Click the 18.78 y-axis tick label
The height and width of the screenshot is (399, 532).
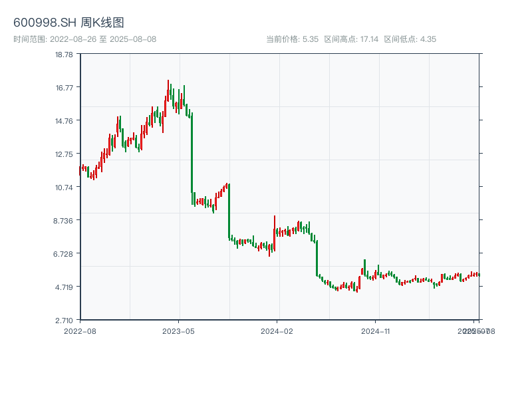click(65, 55)
